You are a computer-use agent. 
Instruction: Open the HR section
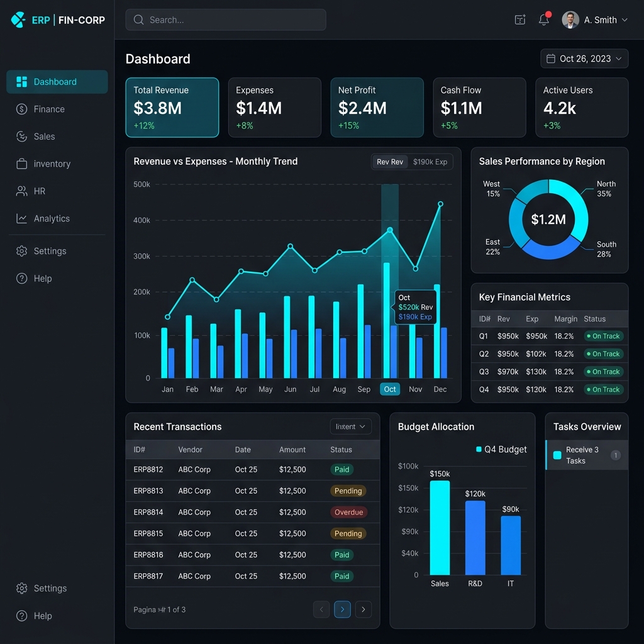57,191
